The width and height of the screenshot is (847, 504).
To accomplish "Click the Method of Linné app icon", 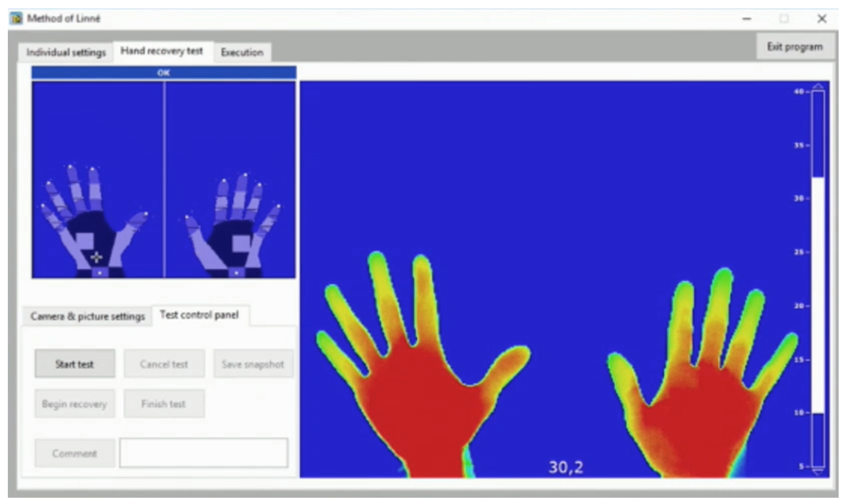I will click(x=17, y=18).
